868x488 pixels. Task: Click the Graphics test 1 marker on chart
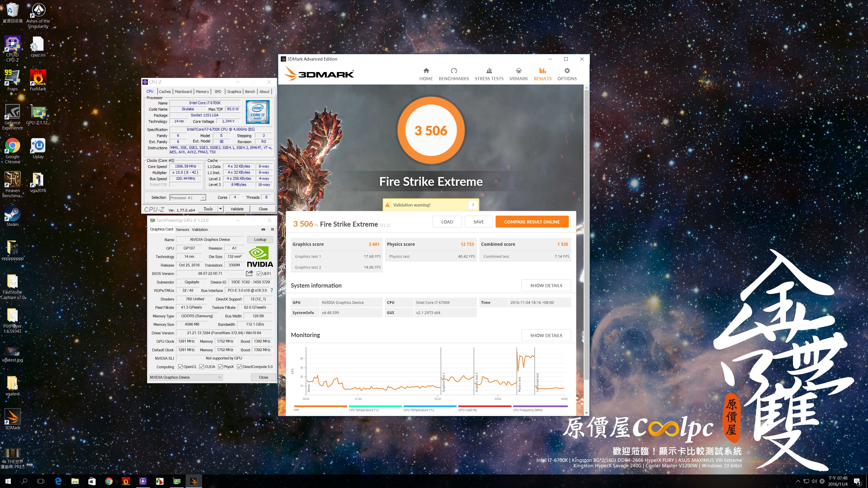coord(443,382)
